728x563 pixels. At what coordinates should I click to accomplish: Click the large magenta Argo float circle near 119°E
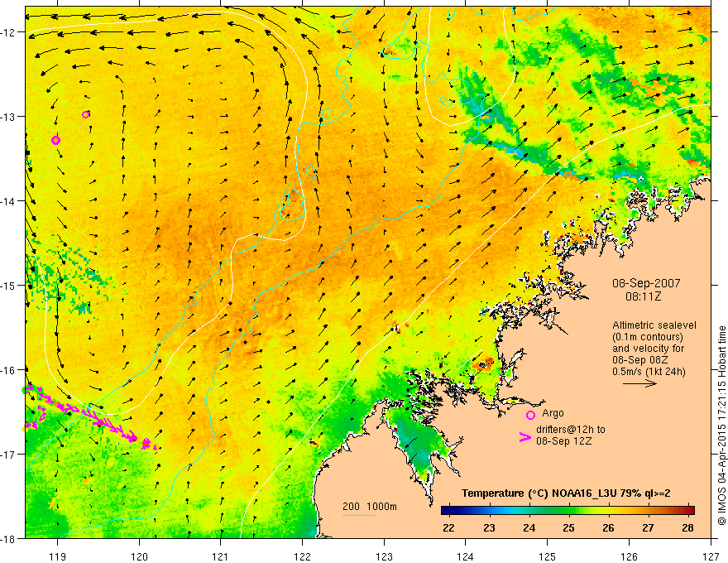[x=55, y=140]
